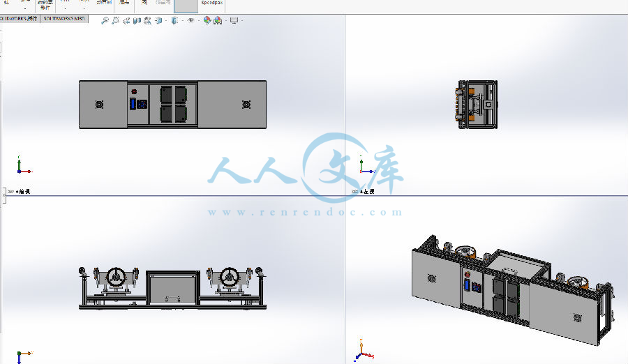Click the Apply Scene icon
Image resolution: width=628 pixels, height=364 pixels.
[x=218, y=21]
